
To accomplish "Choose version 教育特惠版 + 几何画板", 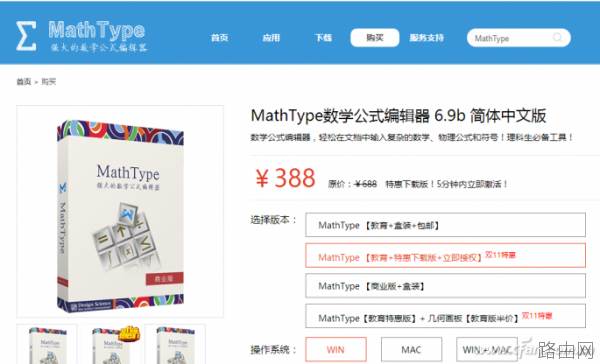I will coord(445,316).
